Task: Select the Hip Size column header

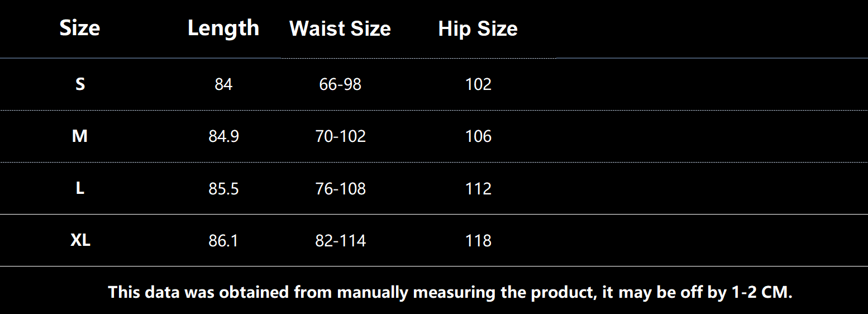Action: [x=478, y=28]
